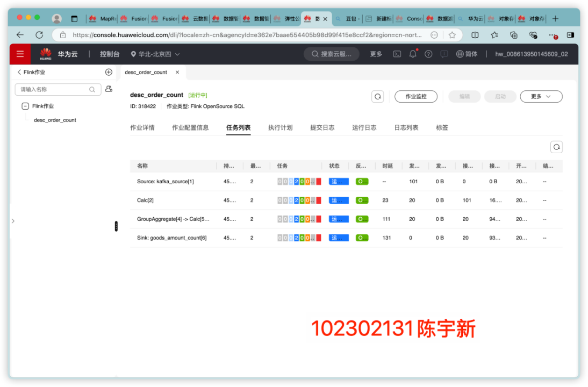Switch to 日志列表 tab
Viewport: 588px width, 387px height.
pos(406,127)
